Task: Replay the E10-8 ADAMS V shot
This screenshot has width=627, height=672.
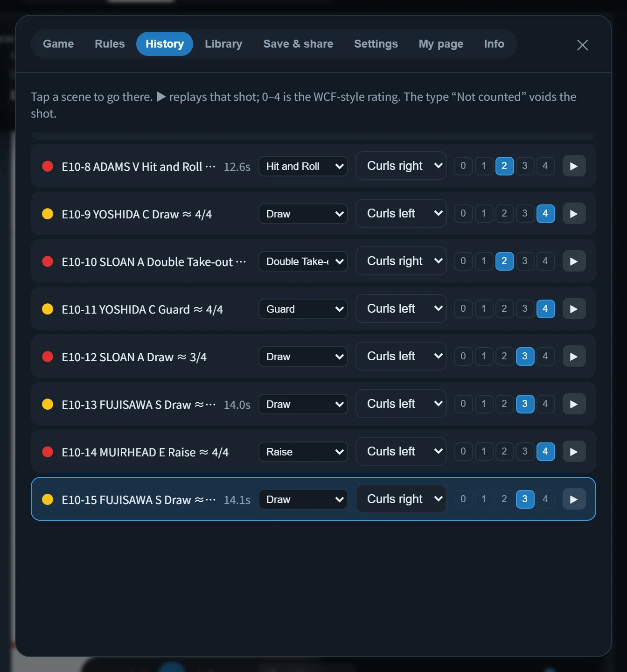Action: coord(574,166)
